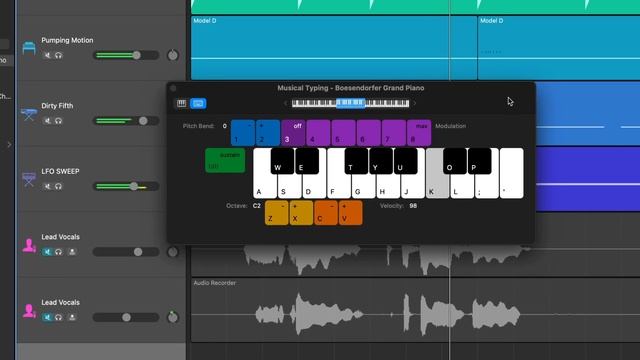The width and height of the screenshot is (640, 360).
Task: Select the Musical Typing view button
Action: 198,104
